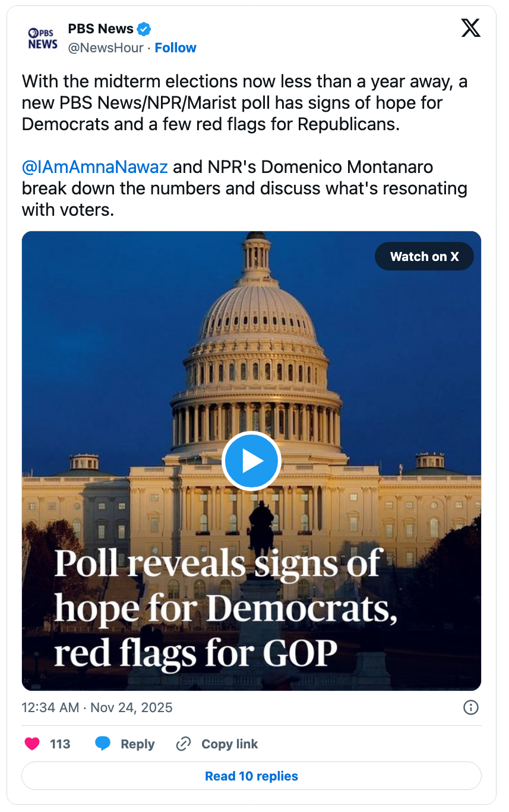Image resolution: width=509 pixels, height=812 pixels.
Task: Open the PBS News display name
Action: point(100,29)
